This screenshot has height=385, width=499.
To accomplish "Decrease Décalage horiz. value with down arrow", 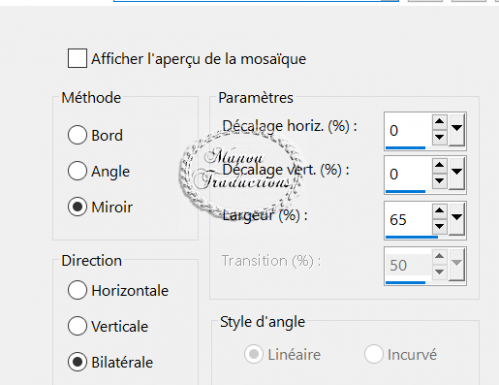I will 439,137.
